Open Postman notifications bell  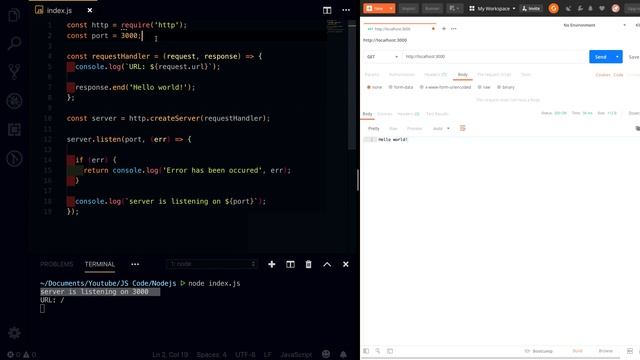pos(590,8)
